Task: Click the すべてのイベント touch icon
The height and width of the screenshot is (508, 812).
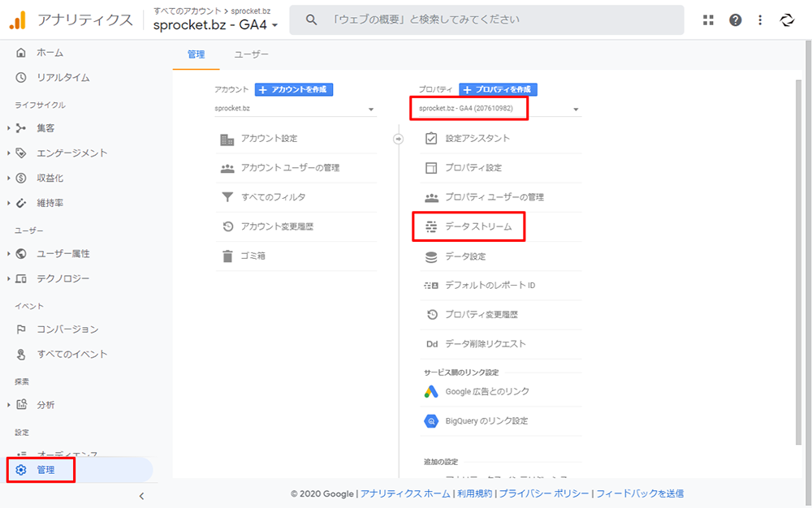Action: (x=21, y=355)
